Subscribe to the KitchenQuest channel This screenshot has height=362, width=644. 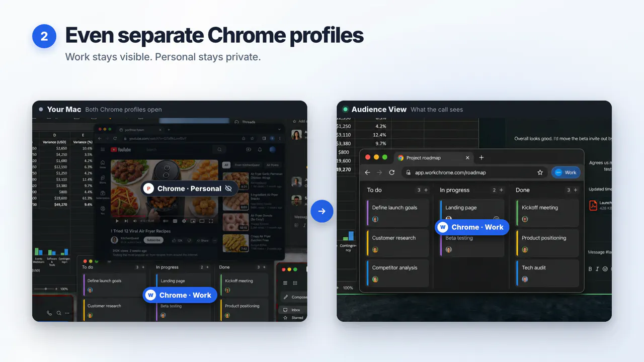click(x=153, y=240)
